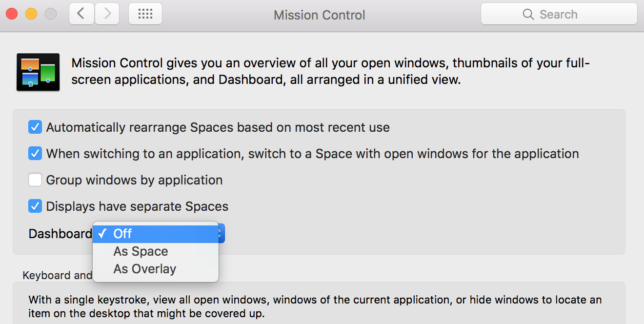Minimize the window with the yellow button
This screenshot has height=324, width=644.
click(31, 14)
